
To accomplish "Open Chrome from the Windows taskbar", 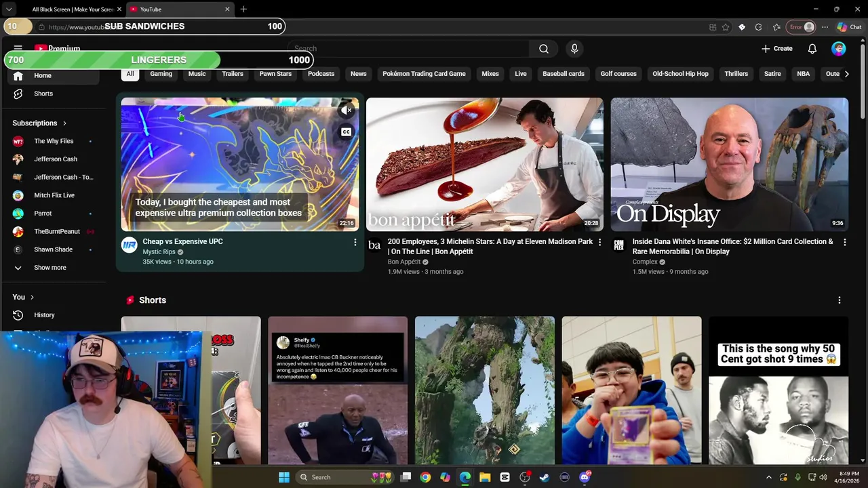I will (425, 477).
